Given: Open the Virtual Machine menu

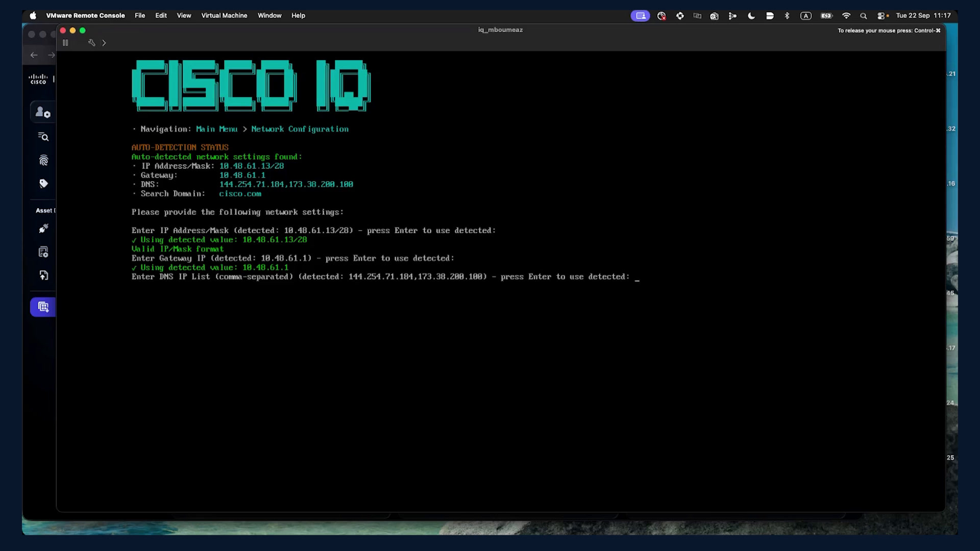Looking at the screenshot, I should [x=224, y=15].
